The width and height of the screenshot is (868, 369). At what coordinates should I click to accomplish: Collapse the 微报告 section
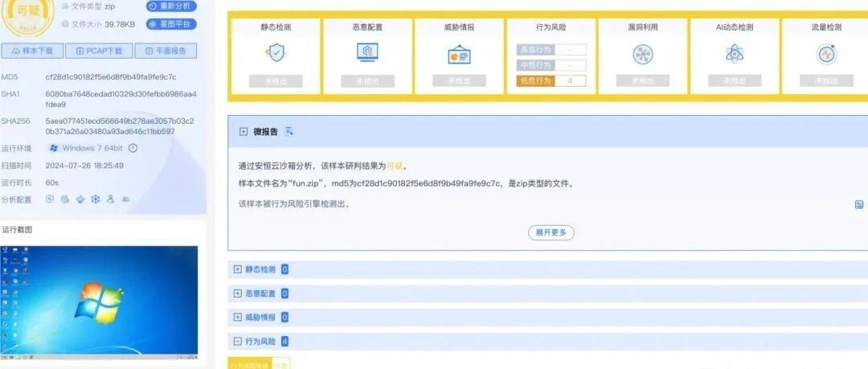point(243,132)
